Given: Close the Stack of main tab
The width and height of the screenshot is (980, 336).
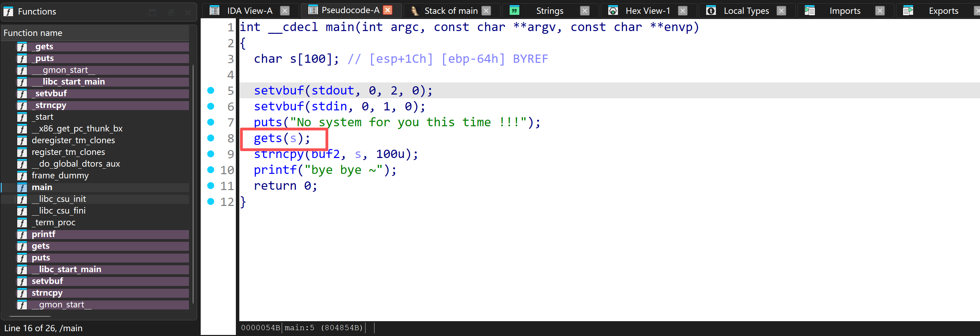Looking at the screenshot, I should coord(486,11).
